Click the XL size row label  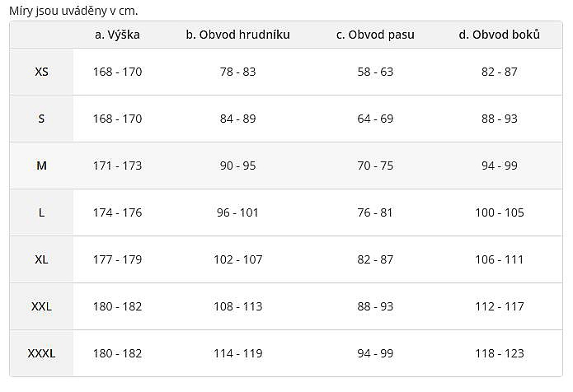click(41, 259)
